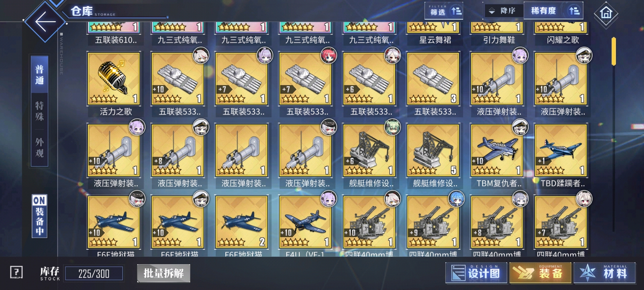Return to home via house icon

tap(606, 13)
